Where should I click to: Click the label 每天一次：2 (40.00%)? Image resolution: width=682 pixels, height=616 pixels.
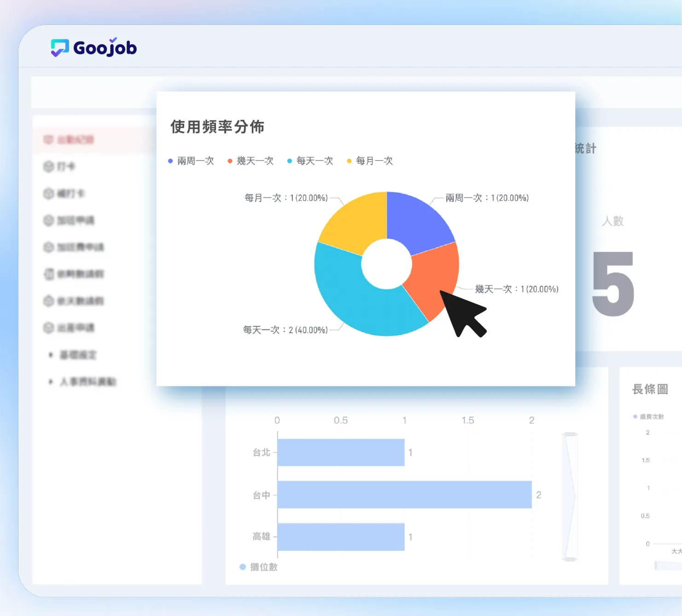tap(286, 330)
